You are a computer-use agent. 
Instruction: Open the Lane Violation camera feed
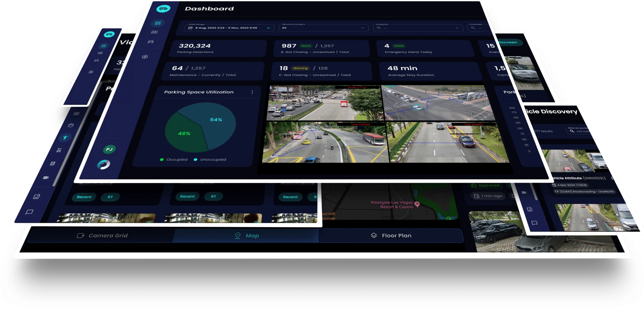coord(326,143)
